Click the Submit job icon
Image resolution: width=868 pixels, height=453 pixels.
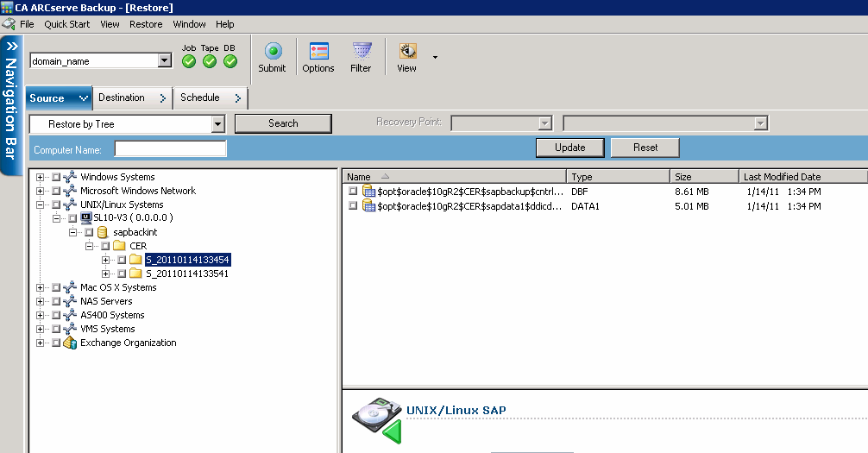272,52
